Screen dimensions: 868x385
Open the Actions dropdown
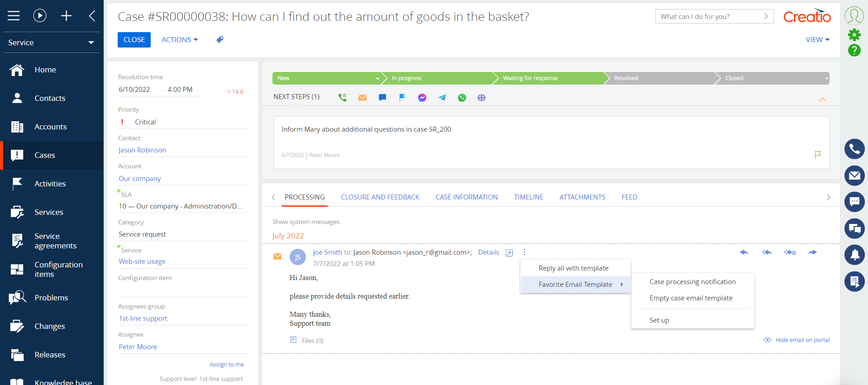tap(180, 40)
